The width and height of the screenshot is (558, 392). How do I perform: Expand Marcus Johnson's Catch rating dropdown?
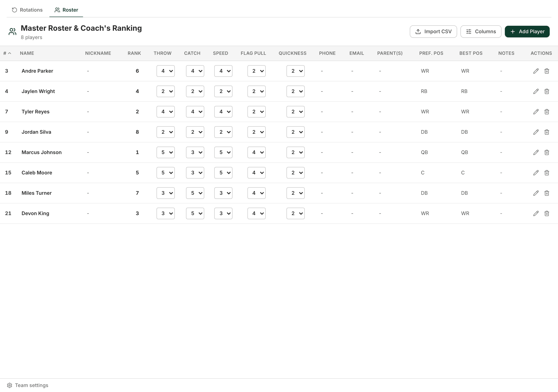pos(195,152)
